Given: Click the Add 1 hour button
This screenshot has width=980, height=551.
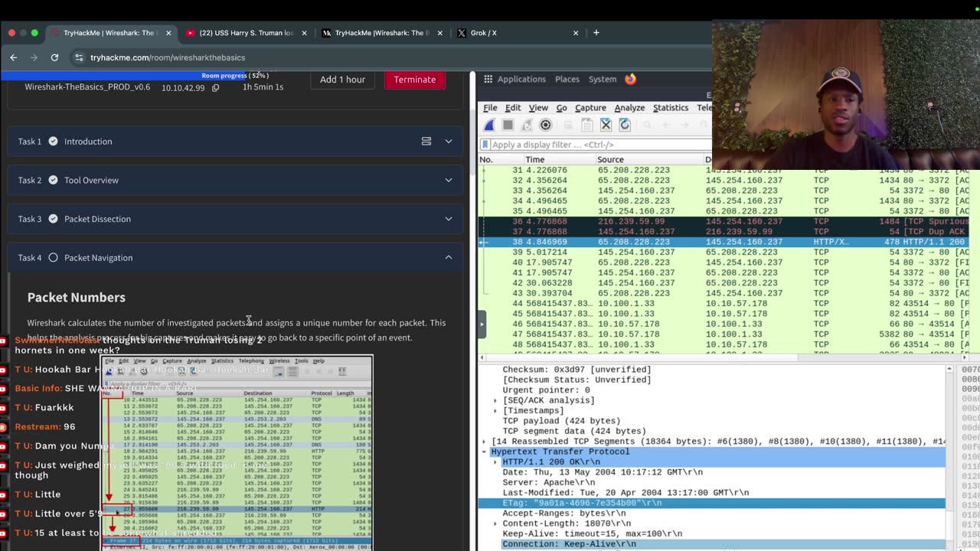Looking at the screenshot, I should pos(342,80).
